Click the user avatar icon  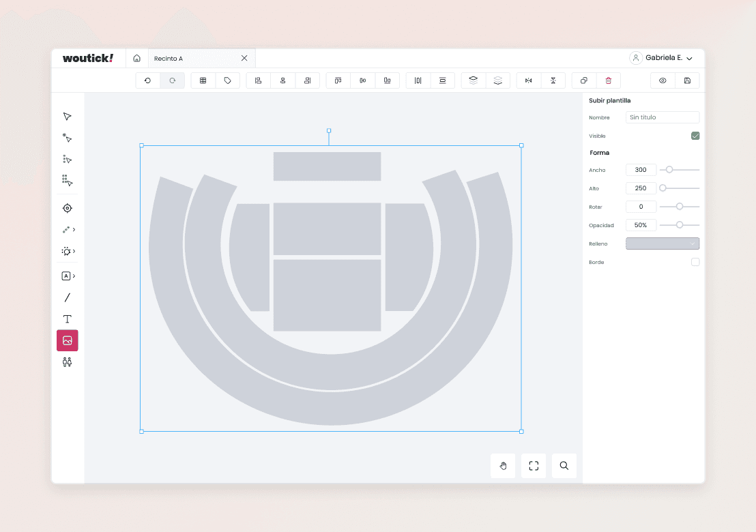tap(636, 58)
